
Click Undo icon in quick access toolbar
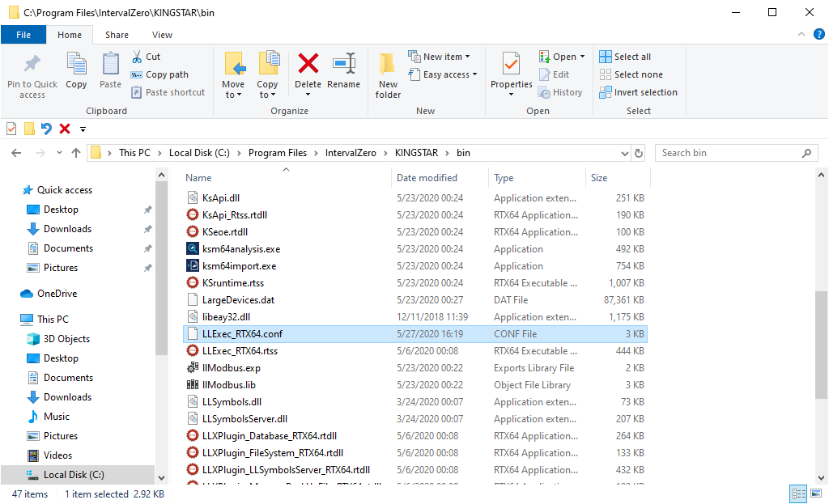[47, 129]
